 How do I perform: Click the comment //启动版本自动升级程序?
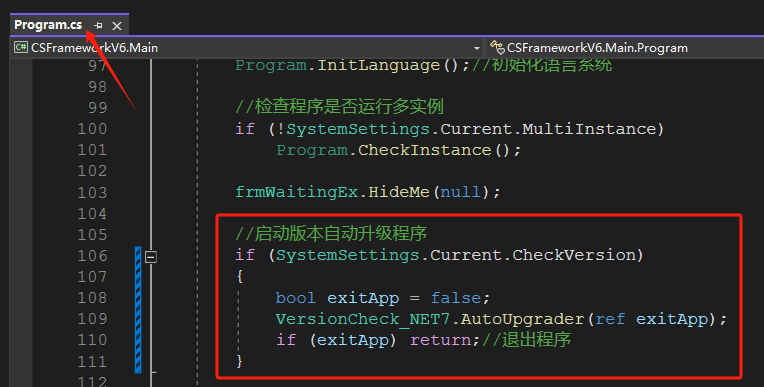(x=331, y=234)
